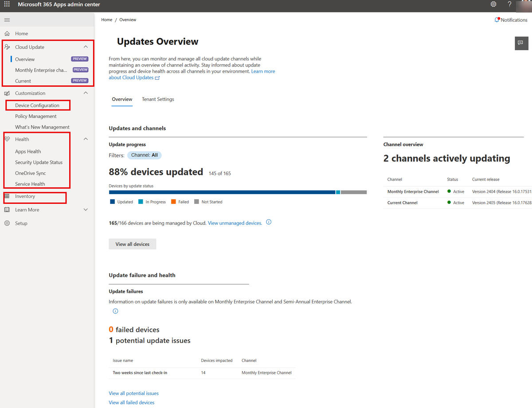This screenshot has height=408, width=532.
Task: Open Policy Management page
Action: point(36,117)
